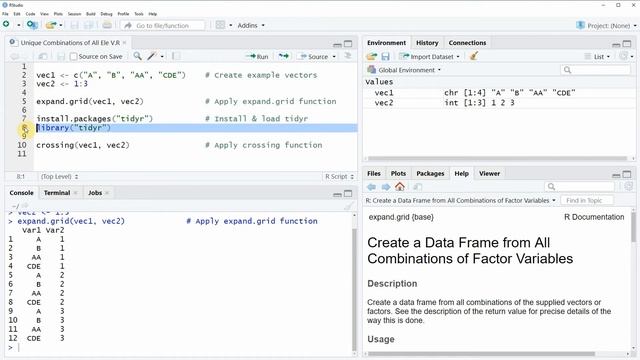Open the List view dropdown
Viewport: 640px width, 360px height.
click(x=597, y=56)
